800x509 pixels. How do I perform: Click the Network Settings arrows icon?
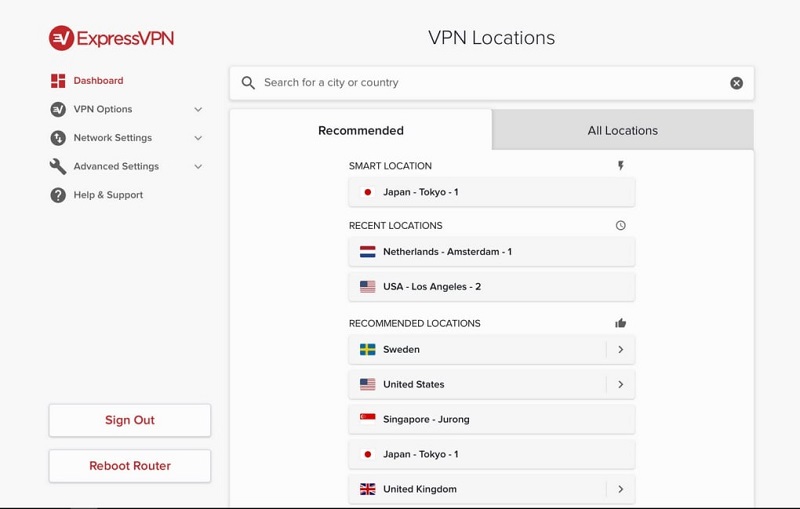click(x=58, y=138)
